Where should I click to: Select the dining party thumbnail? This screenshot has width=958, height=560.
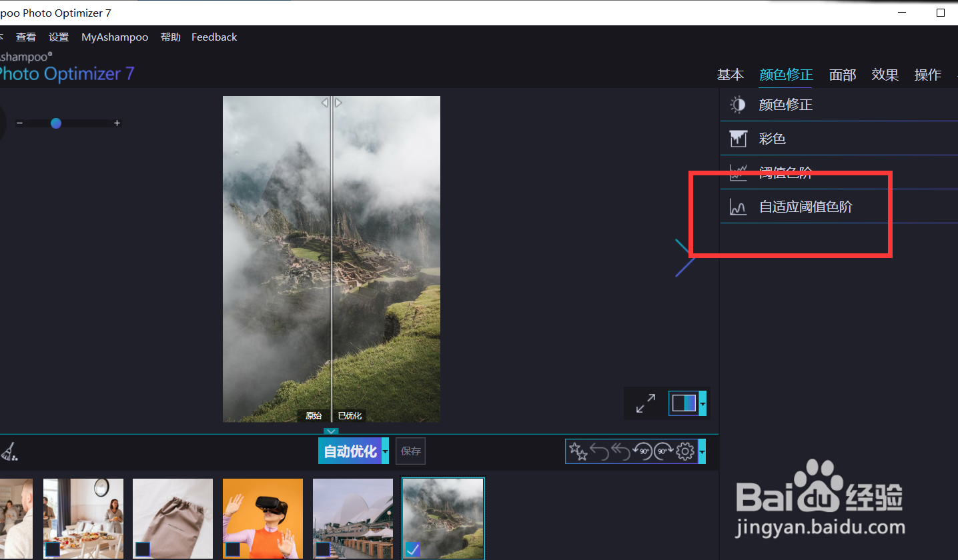[x=83, y=518]
